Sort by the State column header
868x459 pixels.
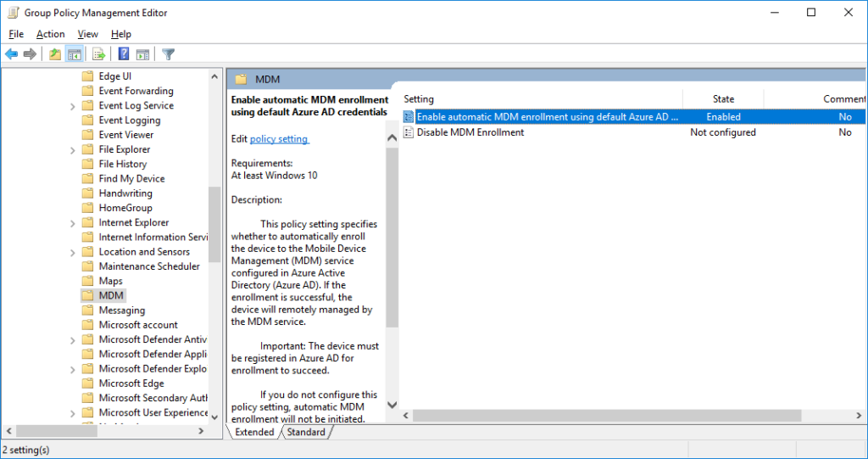click(x=723, y=98)
